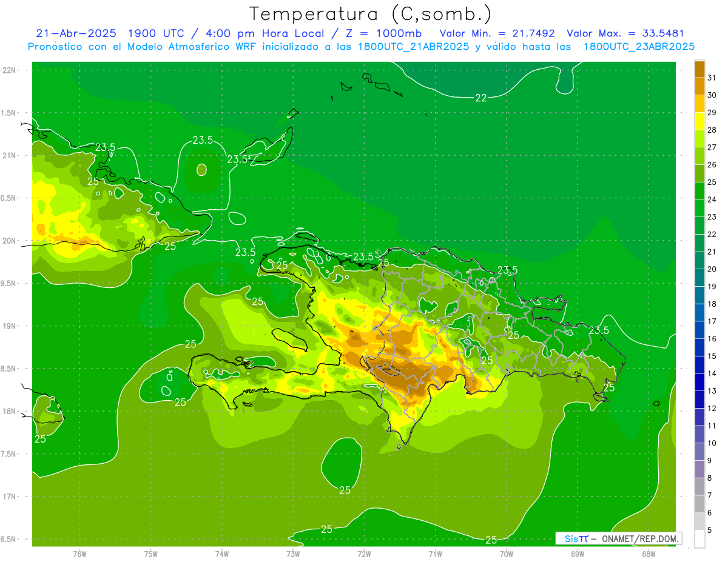Pick the legend swatch between 27 and 28
Image resolution: width=728 pixels, height=562 pixels.
[699, 139]
